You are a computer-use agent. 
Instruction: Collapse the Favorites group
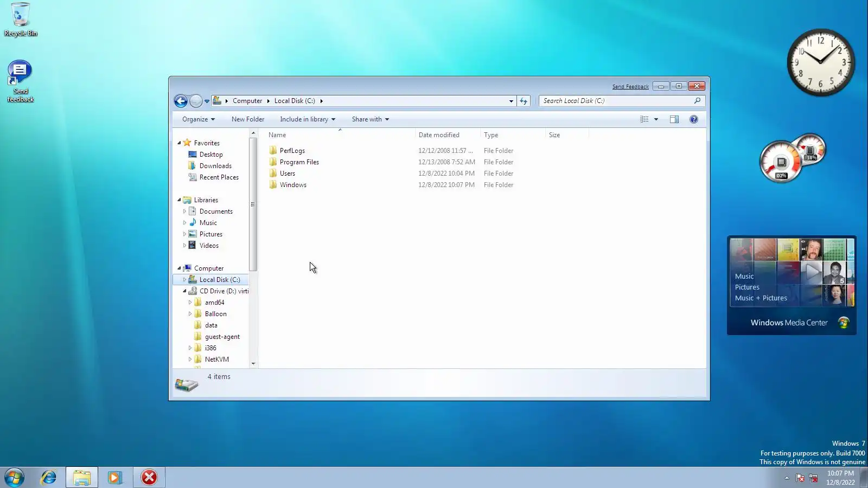(179, 143)
